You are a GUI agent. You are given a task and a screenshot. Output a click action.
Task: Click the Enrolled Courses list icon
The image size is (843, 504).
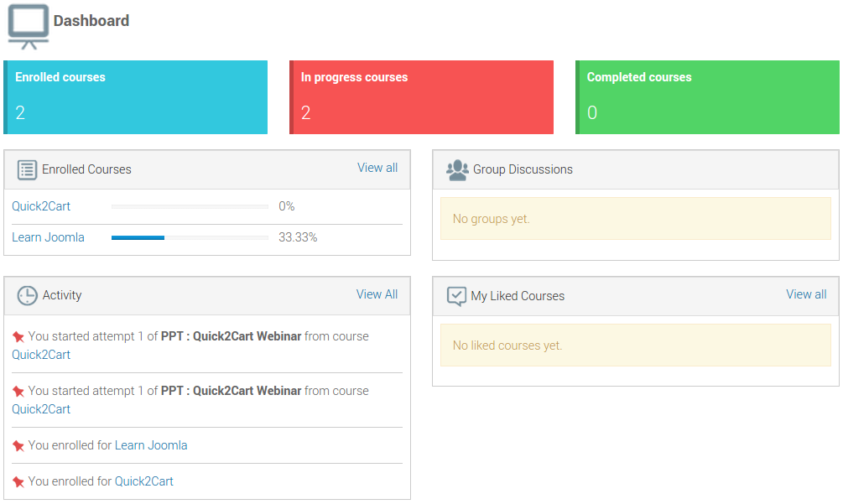(27, 169)
